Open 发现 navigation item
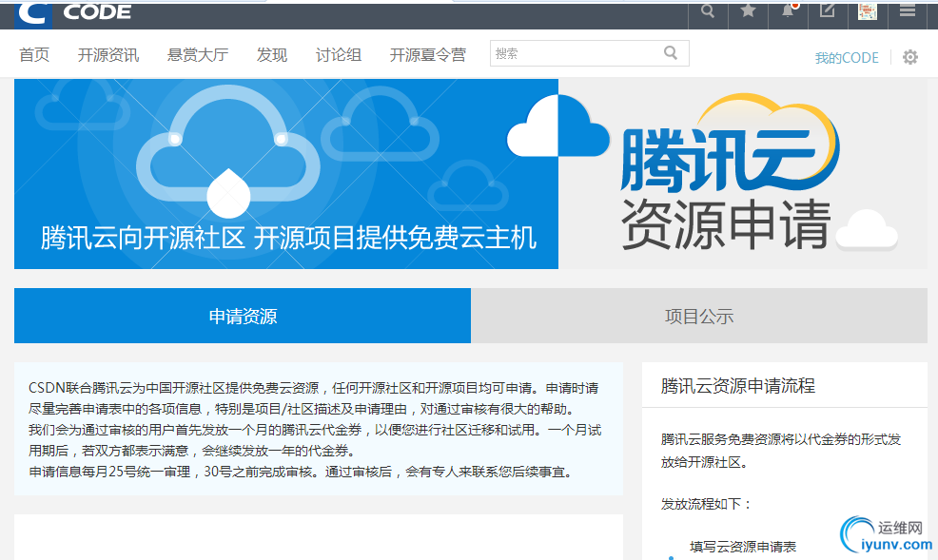Screen dimensions: 938x560 pos(271,55)
